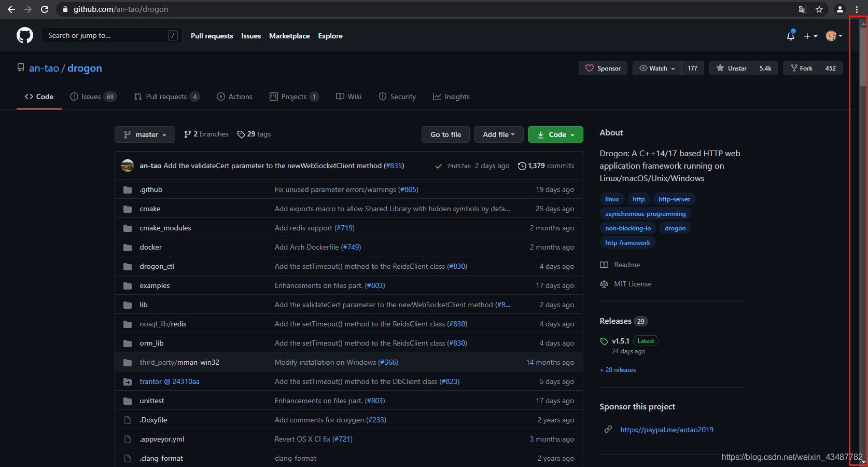The width and height of the screenshot is (868, 467).
Task: Open pull request #805 link
Action: 408,189
